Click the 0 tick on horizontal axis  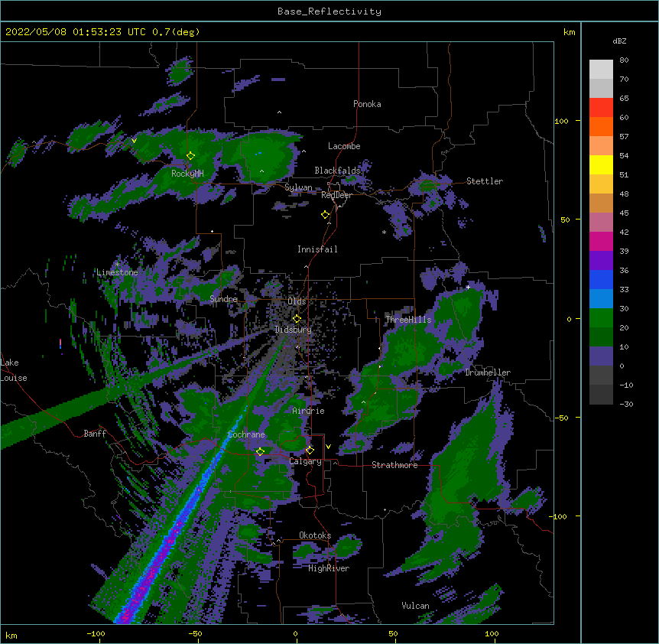click(x=295, y=633)
